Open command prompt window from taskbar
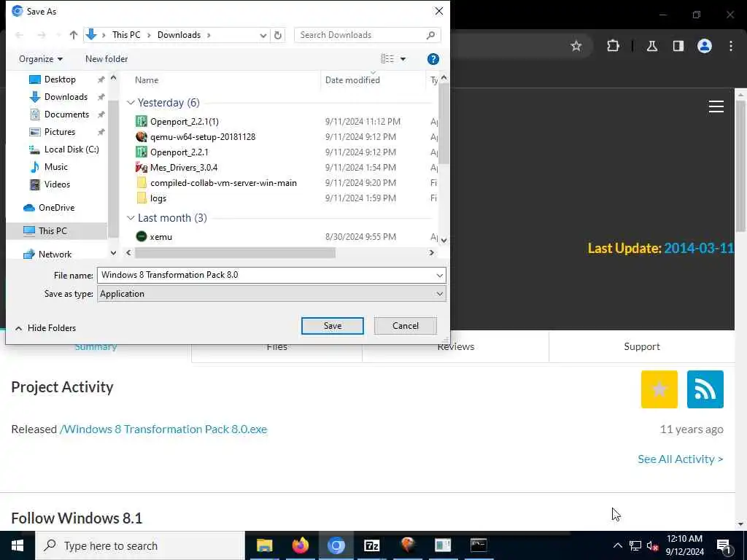 479,545
